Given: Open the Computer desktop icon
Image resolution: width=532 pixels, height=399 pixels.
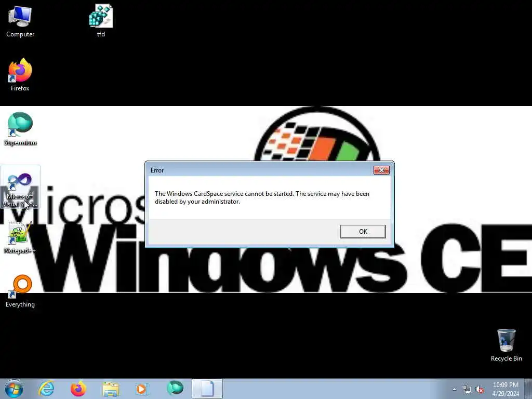Looking at the screenshot, I should point(20,21).
